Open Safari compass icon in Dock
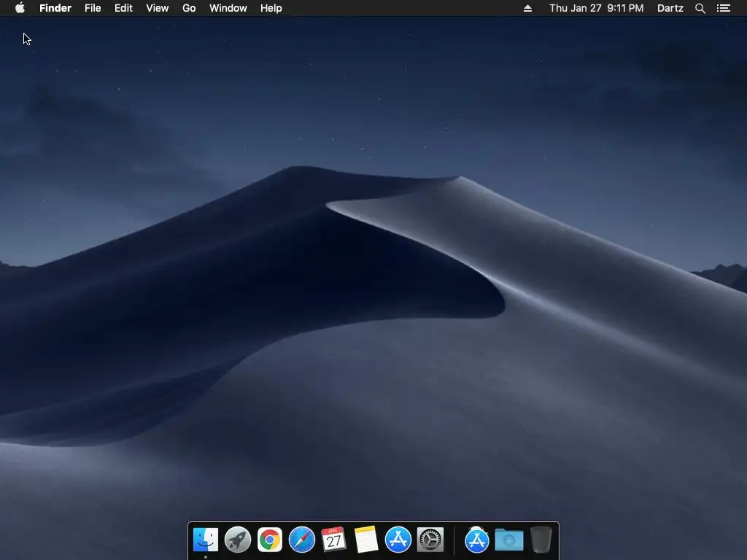Image resolution: width=747 pixels, height=560 pixels. (302, 540)
